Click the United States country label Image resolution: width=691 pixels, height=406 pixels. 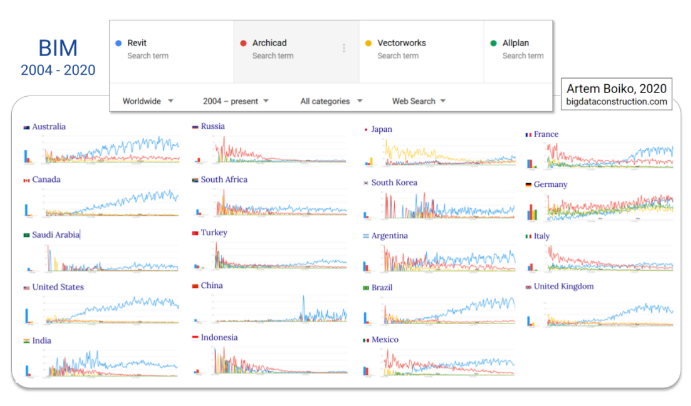pos(58,287)
